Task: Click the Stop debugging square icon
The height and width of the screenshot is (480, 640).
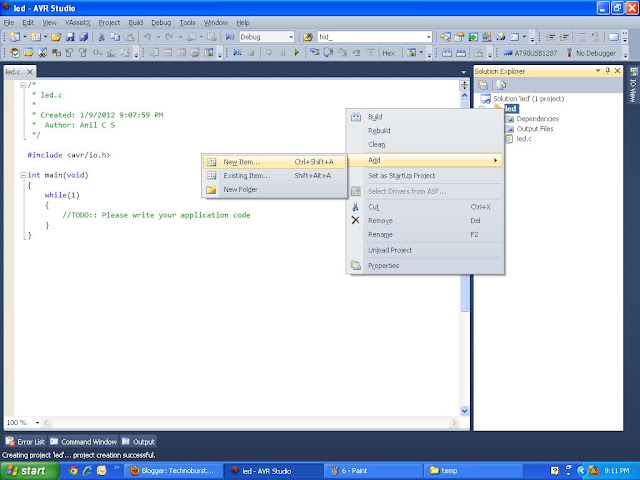Action: click(x=251, y=53)
